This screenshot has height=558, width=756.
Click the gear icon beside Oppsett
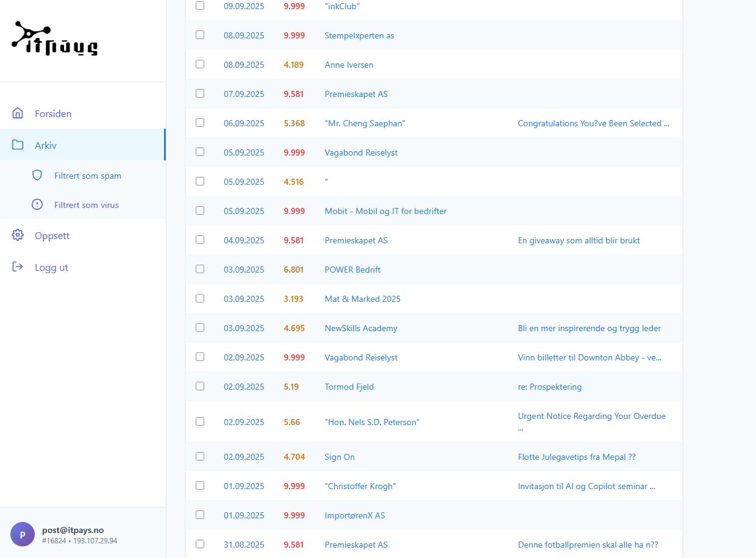[18, 235]
